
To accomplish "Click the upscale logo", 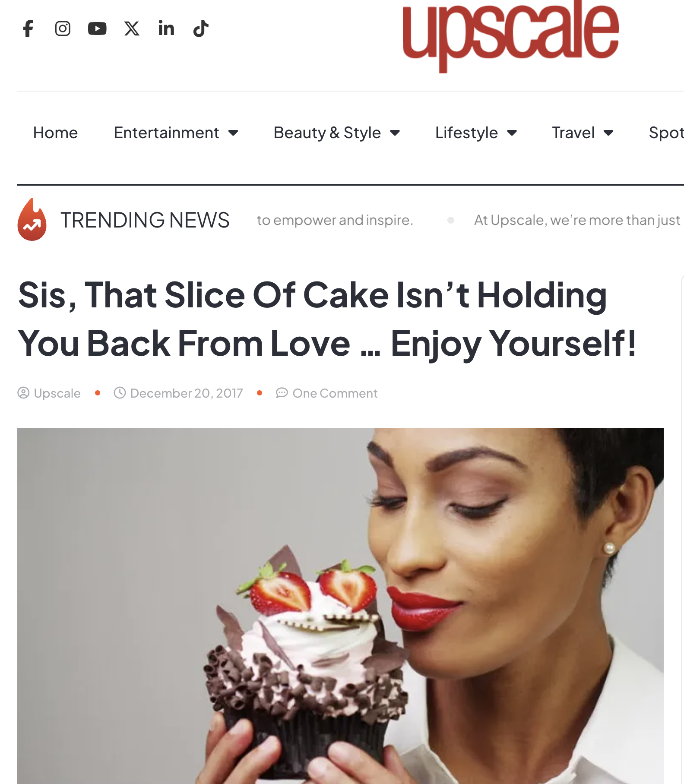I will pos(511,35).
